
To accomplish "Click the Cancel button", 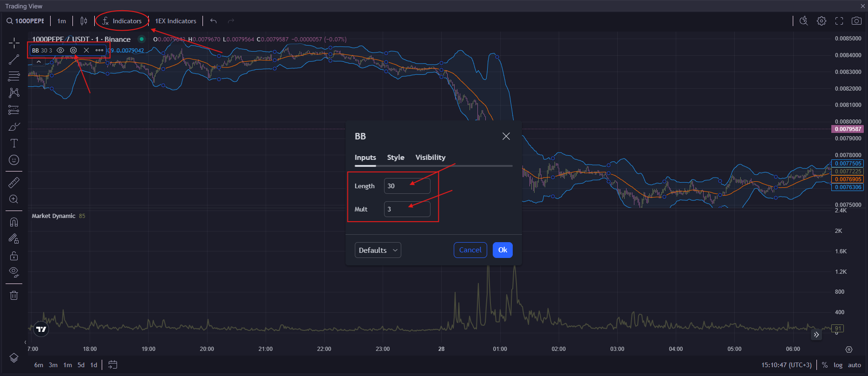I will pyautogui.click(x=470, y=250).
